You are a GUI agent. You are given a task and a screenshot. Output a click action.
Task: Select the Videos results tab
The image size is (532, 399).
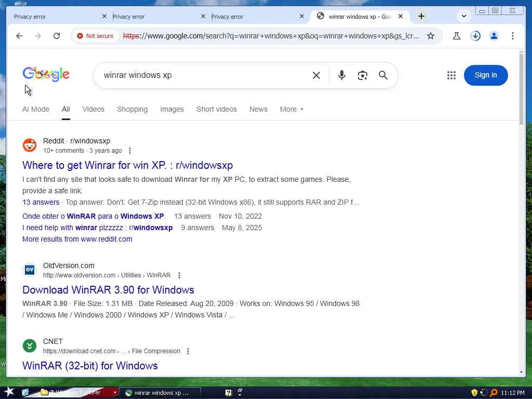coord(94,109)
